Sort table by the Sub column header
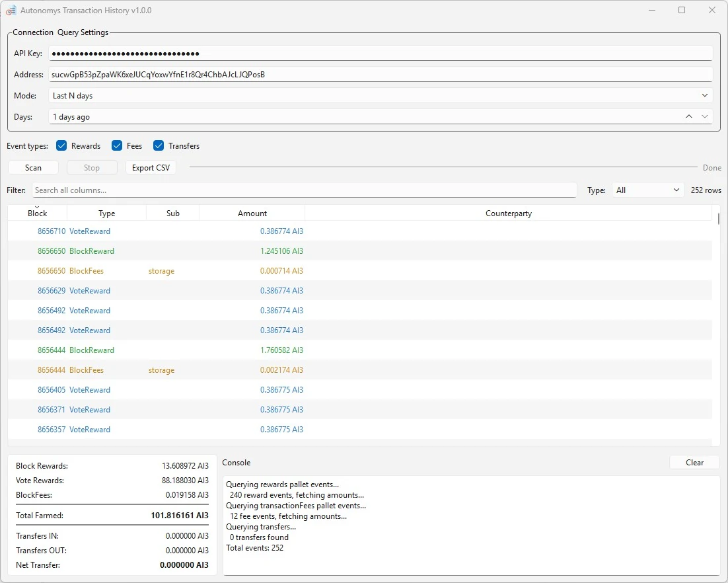This screenshot has width=728, height=583. [172, 214]
